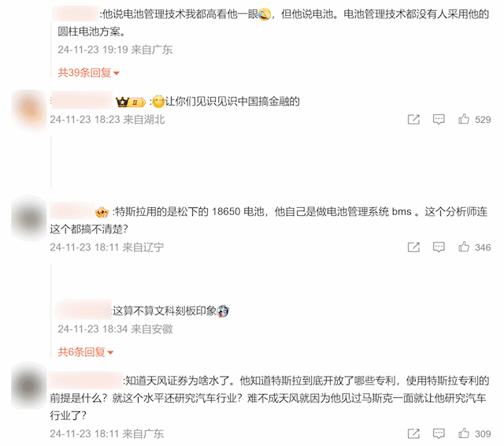Open the Liaoning commenter's avatar
Image resolution: width=504 pixels, height=446 pixels.
pyautogui.click(x=29, y=218)
